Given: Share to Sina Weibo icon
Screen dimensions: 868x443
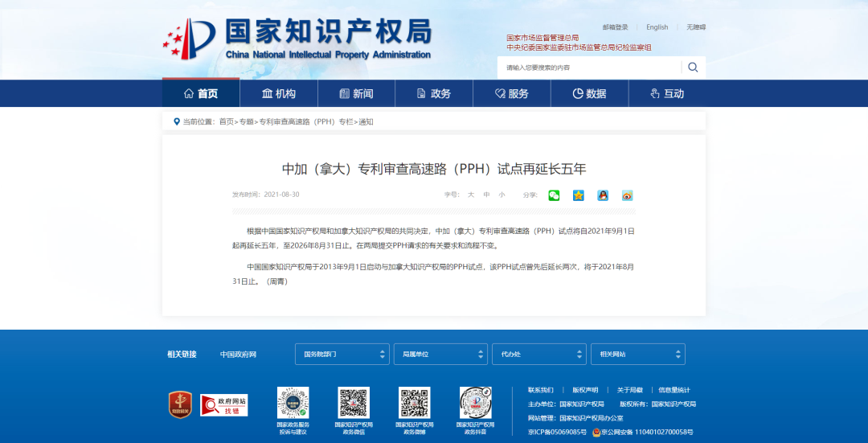Looking at the screenshot, I should 627,195.
